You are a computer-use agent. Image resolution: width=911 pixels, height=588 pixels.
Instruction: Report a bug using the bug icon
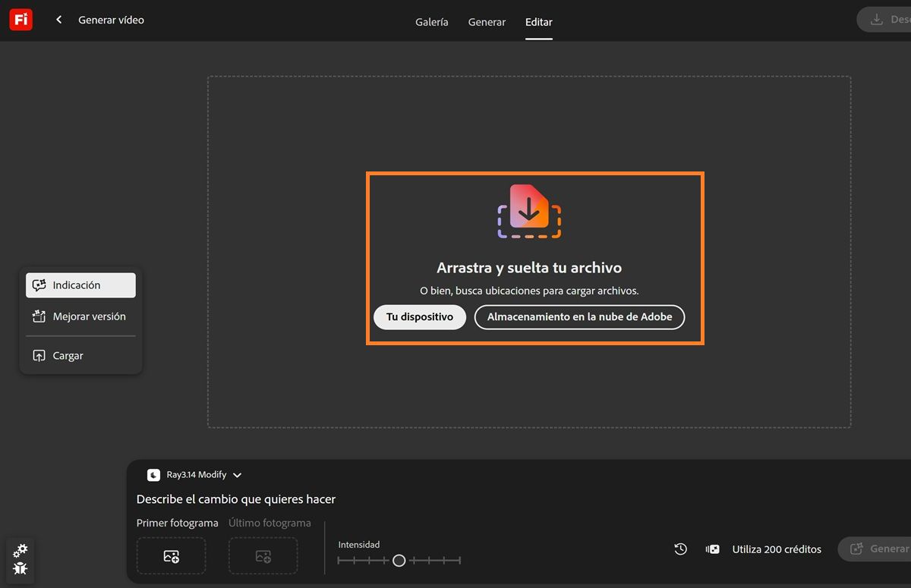[20, 569]
